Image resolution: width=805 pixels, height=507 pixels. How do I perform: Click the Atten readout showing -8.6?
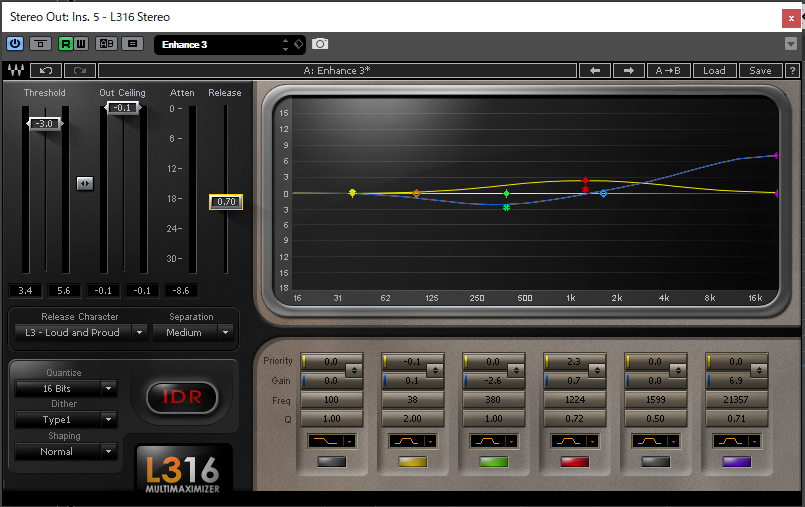click(x=181, y=290)
